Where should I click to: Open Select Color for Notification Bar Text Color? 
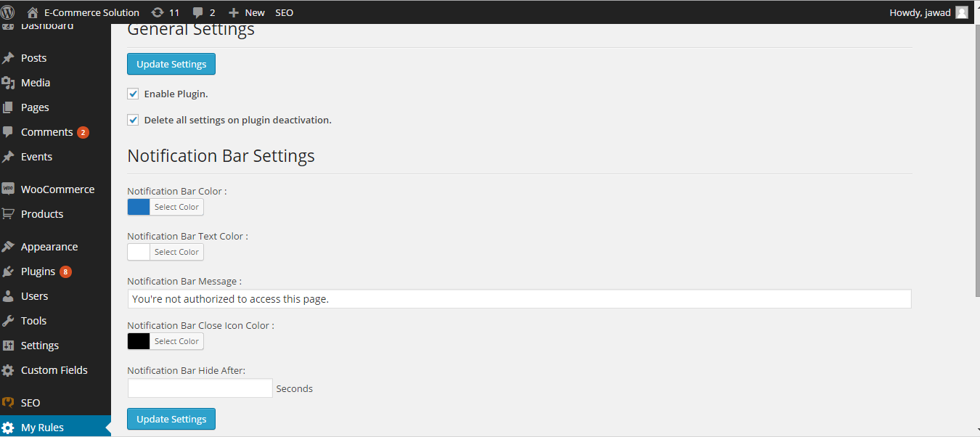pyautogui.click(x=177, y=252)
